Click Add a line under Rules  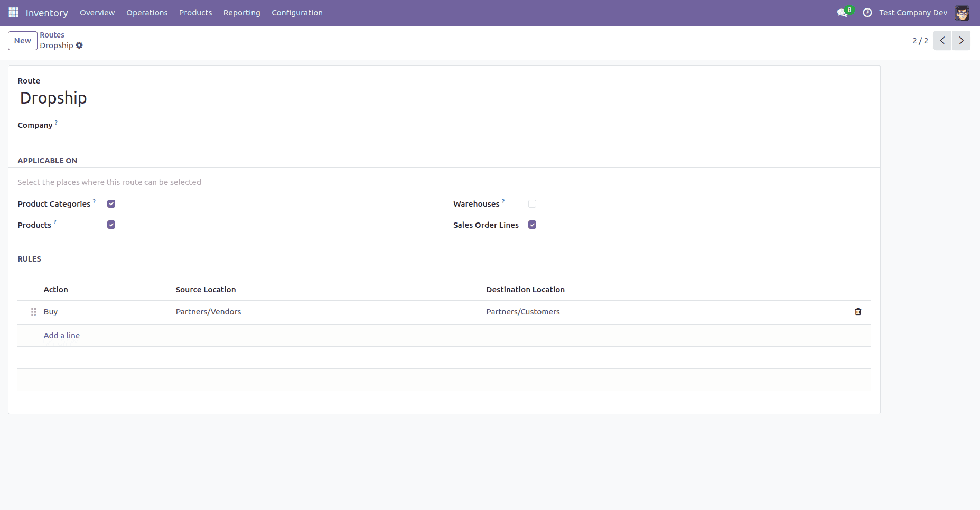(61, 335)
